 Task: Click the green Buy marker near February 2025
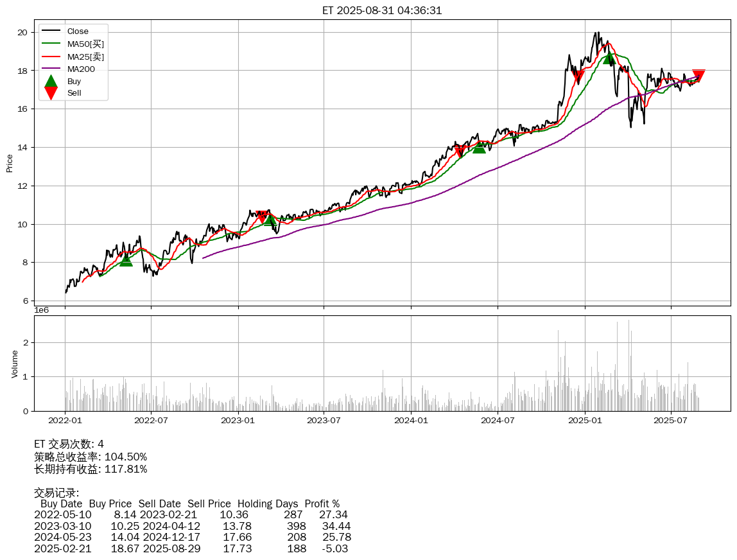(609, 58)
